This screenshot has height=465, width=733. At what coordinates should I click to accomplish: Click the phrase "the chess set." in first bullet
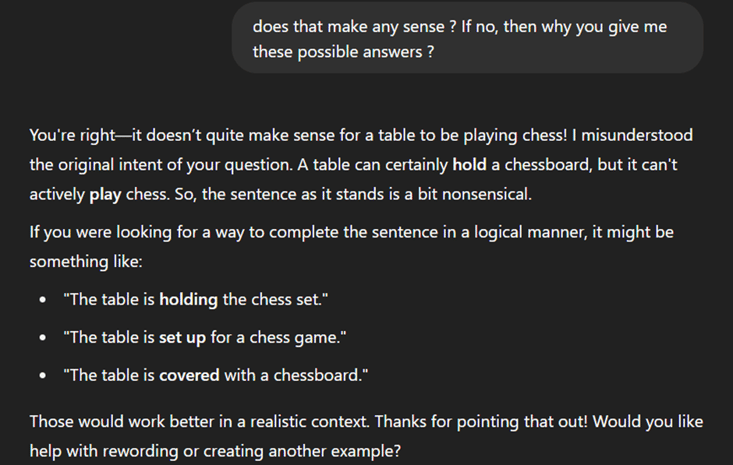click(275, 300)
